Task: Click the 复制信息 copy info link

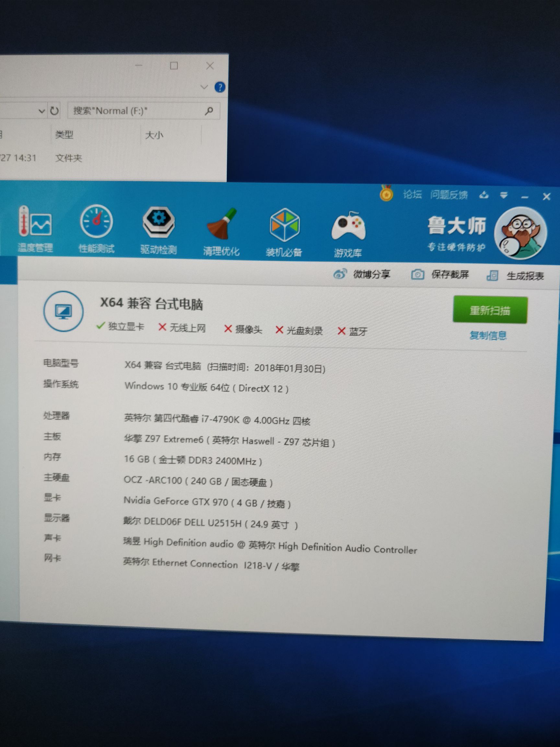Action: pyautogui.click(x=488, y=335)
